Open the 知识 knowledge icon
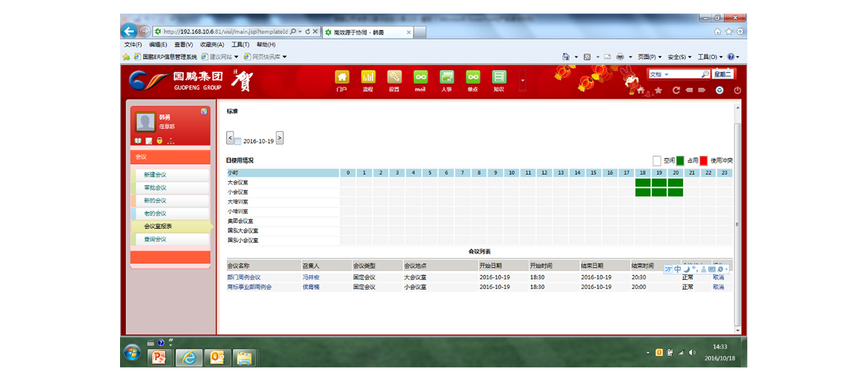 pos(499,77)
